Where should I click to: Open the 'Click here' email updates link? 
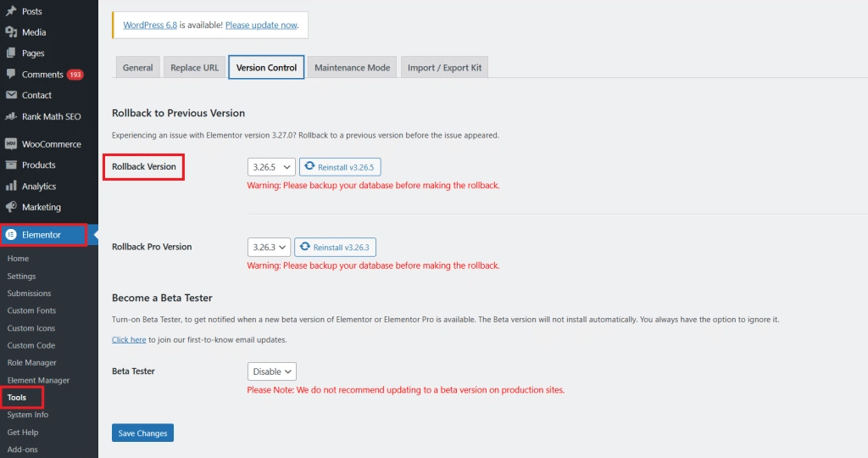coord(129,339)
